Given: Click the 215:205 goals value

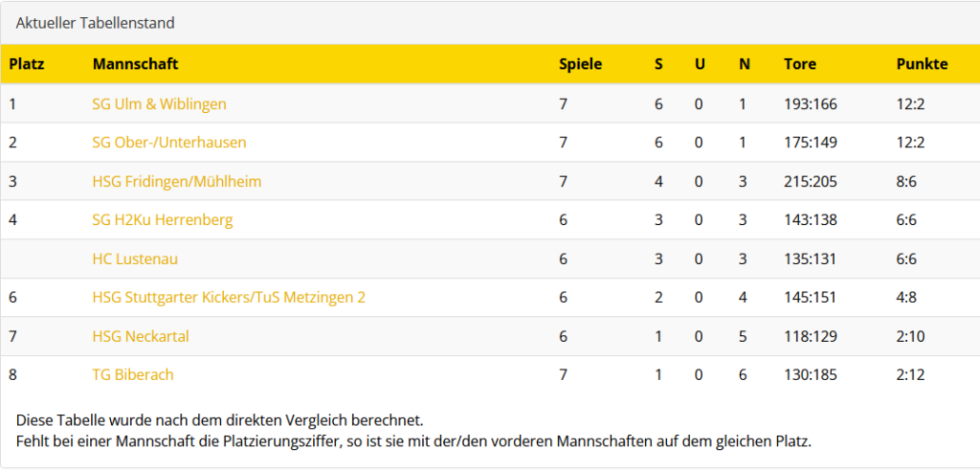Looking at the screenshot, I should coord(810,181).
